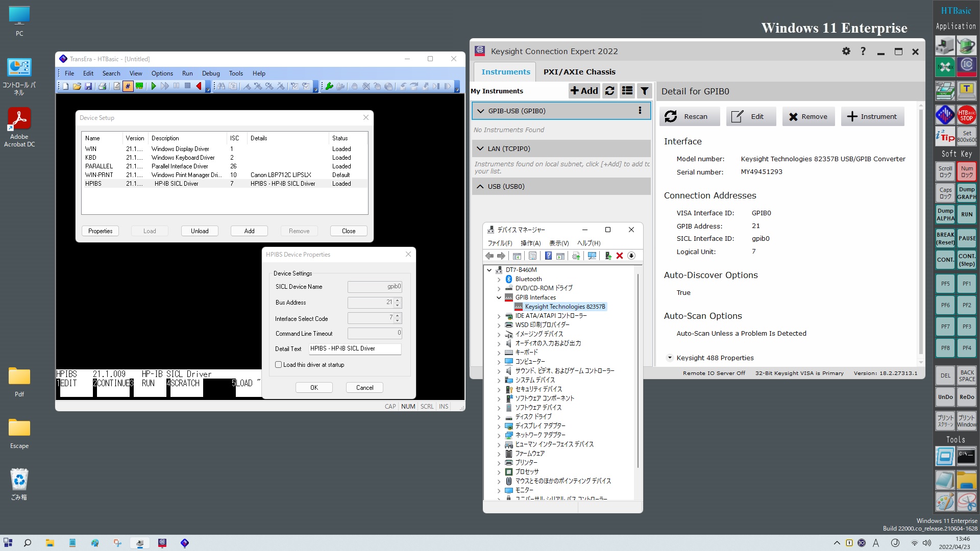Click Edit button in Detail for GPIB0
Screen dimensions: 980x551
pos(751,116)
